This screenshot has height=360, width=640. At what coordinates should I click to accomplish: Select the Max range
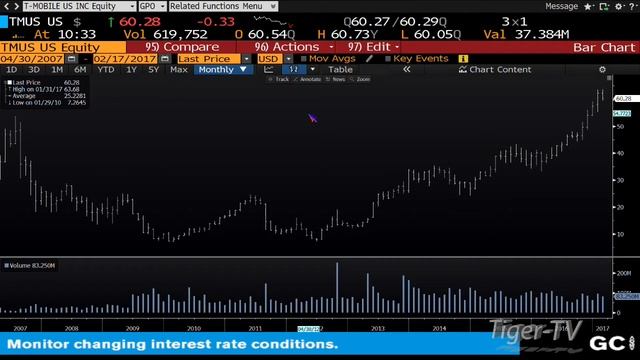pyautogui.click(x=179, y=70)
